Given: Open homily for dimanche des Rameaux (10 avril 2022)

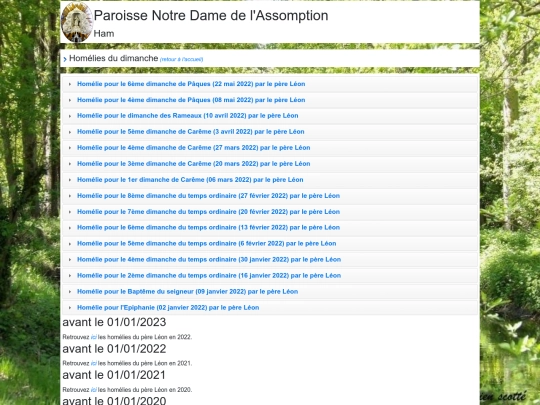Looking at the screenshot, I should click(x=188, y=116).
